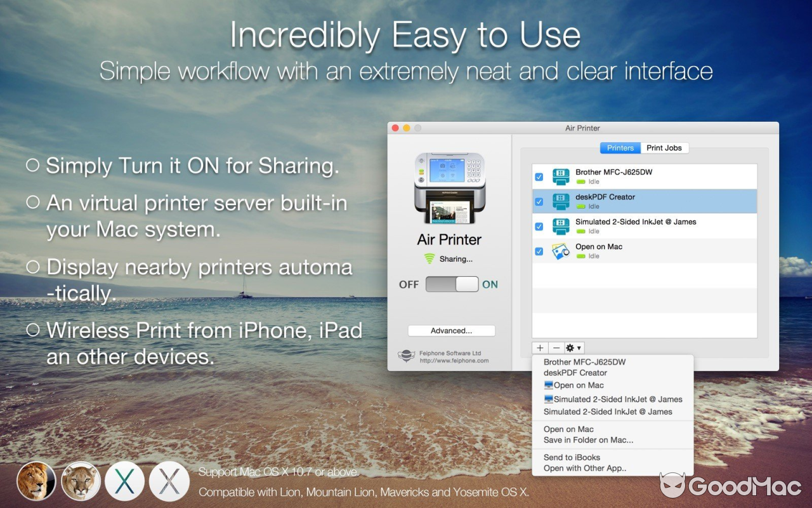This screenshot has width=812, height=508.
Task: Click the Advanced button
Action: (x=451, y=330)
